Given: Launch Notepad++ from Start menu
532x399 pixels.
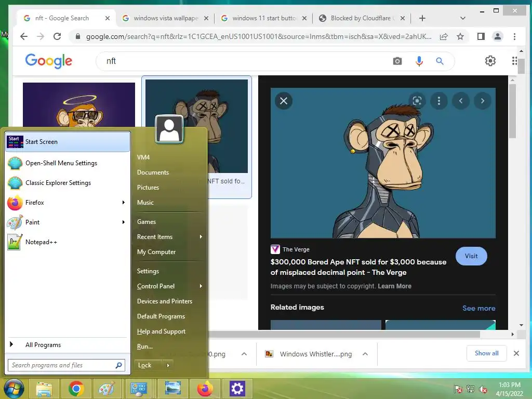Looking at the screenshot, I should coord(68,242).
